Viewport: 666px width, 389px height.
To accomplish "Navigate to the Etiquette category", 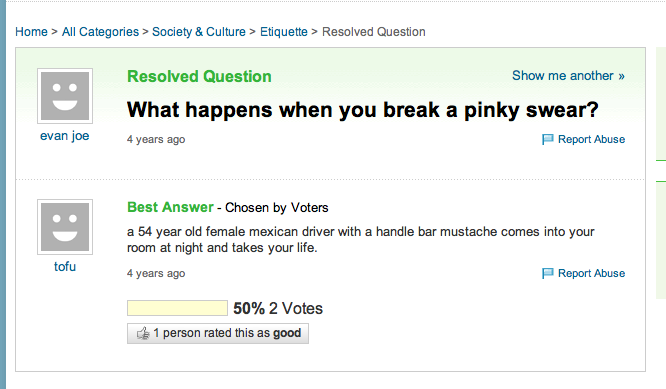I will pos(284,32).
